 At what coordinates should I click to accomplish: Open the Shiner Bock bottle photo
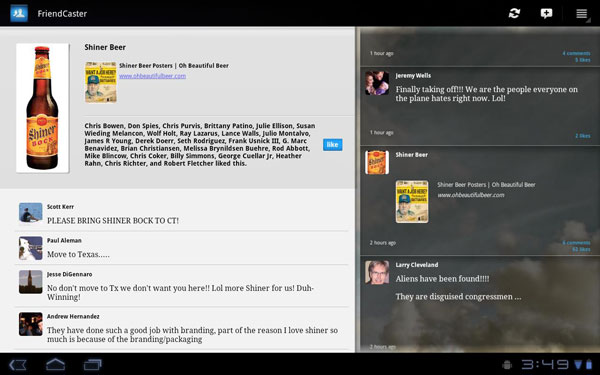tap(42, 108)
